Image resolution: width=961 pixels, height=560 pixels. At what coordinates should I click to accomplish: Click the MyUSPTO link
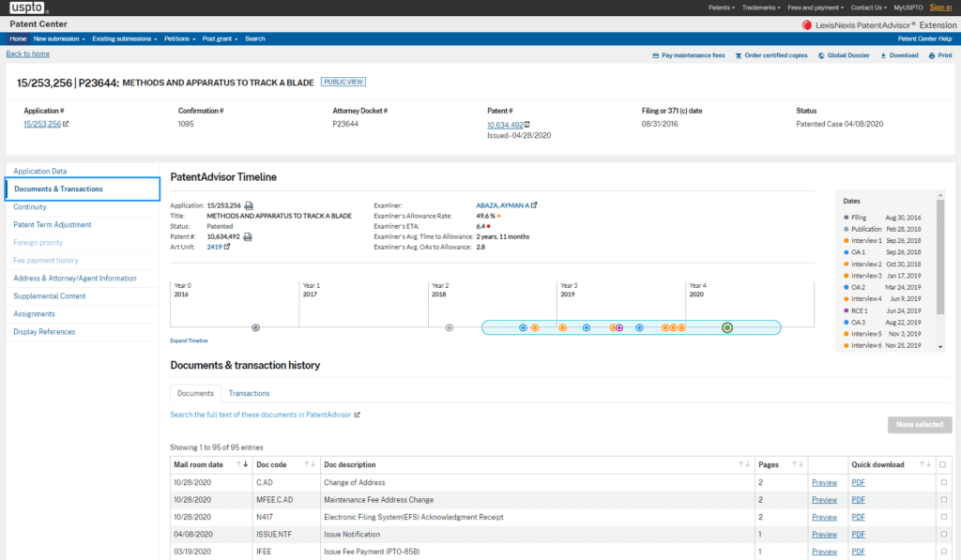[908, 8]
